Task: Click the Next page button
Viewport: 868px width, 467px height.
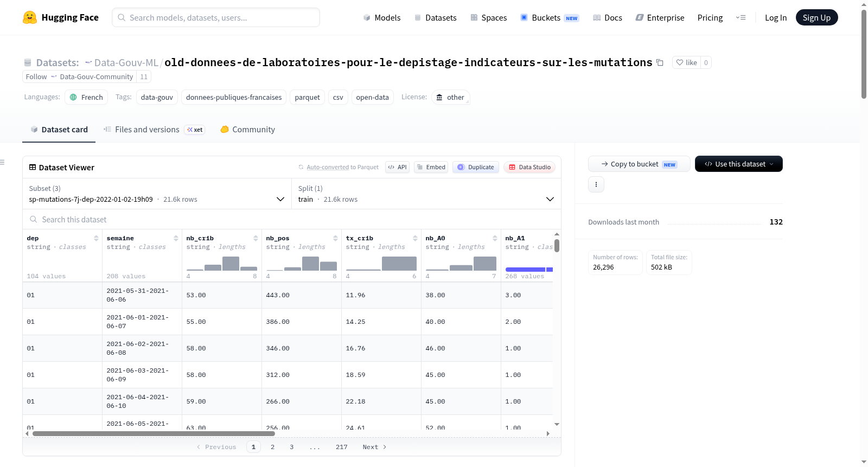Action: point(374,447)
